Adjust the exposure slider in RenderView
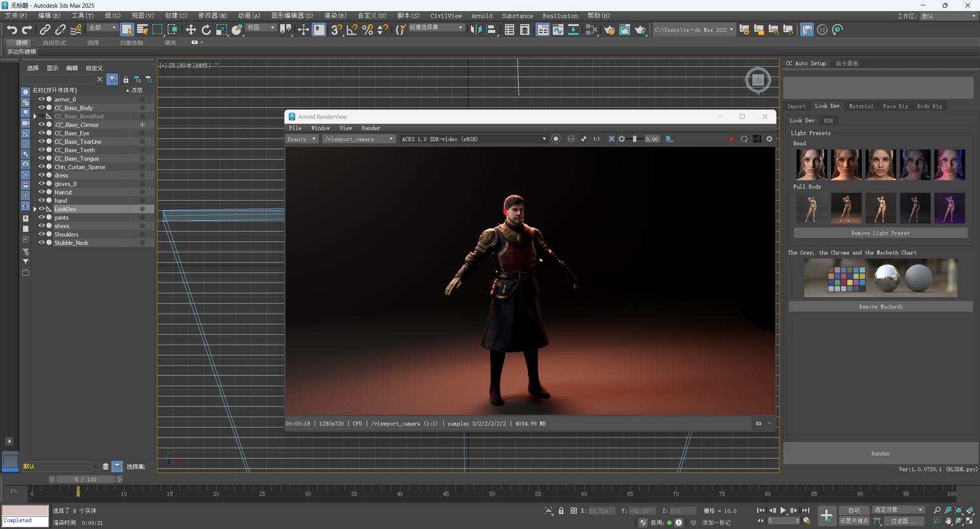 click(x=634, y=139)
